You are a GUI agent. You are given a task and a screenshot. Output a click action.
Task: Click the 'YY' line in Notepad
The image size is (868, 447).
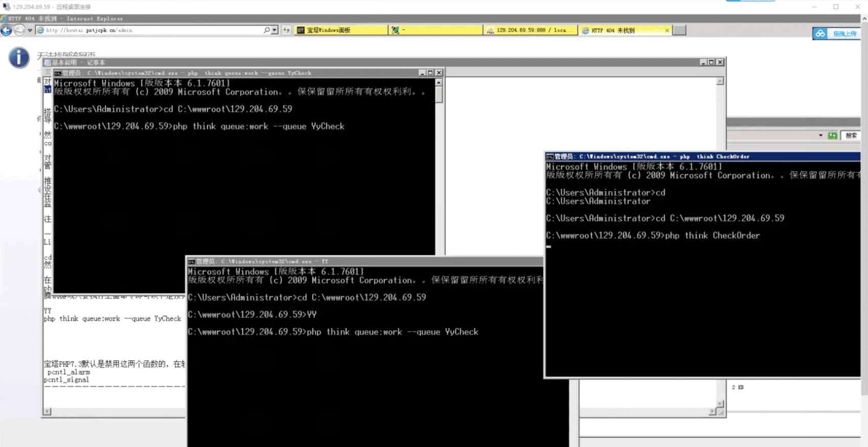pyautogui.click(x=48, y=311)
